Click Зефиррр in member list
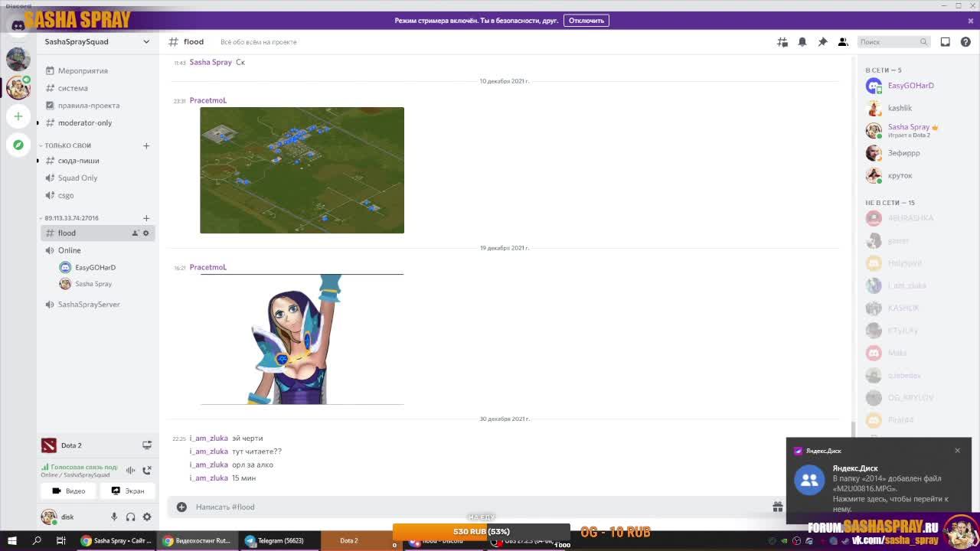The width and height of the screenshot is (980, 551). click(x=903, y=153)
